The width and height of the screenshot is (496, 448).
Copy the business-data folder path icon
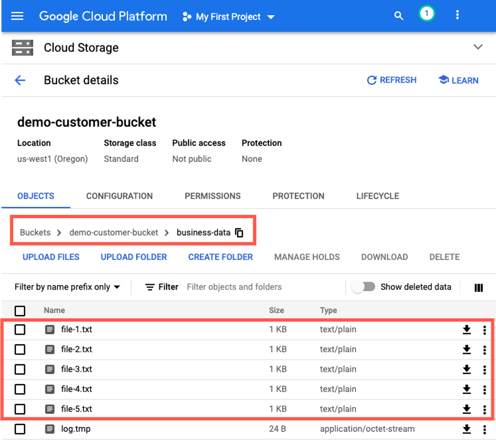tap(238, 232)
